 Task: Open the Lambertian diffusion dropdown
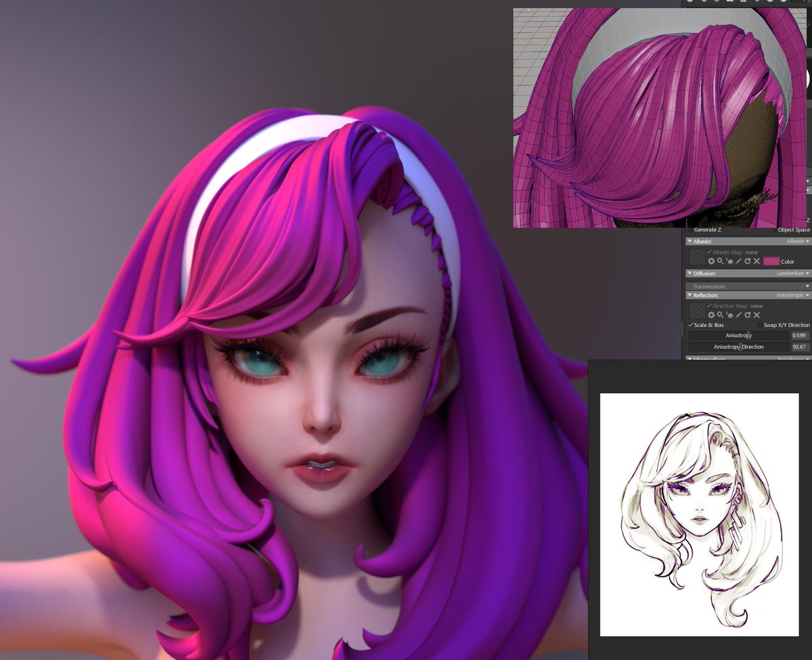[x=792, y=273]
